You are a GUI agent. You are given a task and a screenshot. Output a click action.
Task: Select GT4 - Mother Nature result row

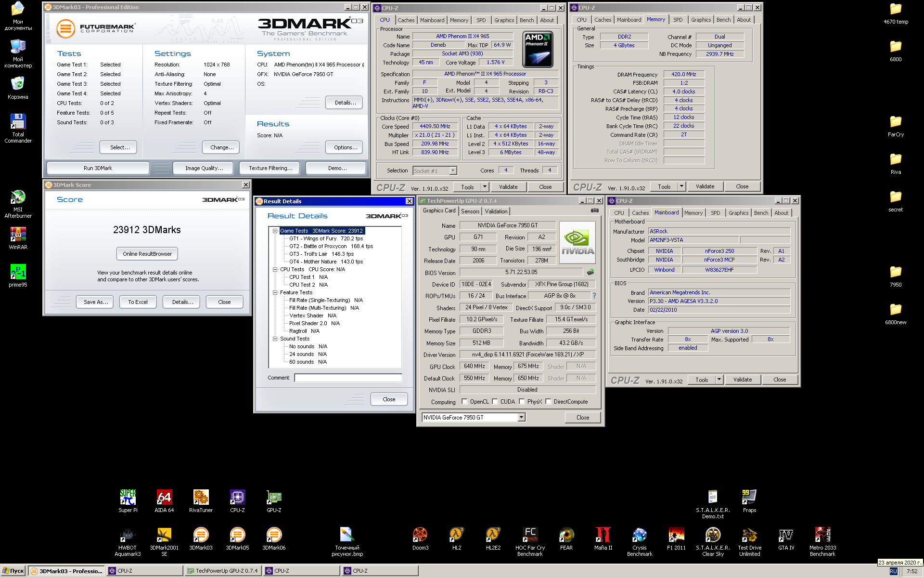[x=326, y=262]
